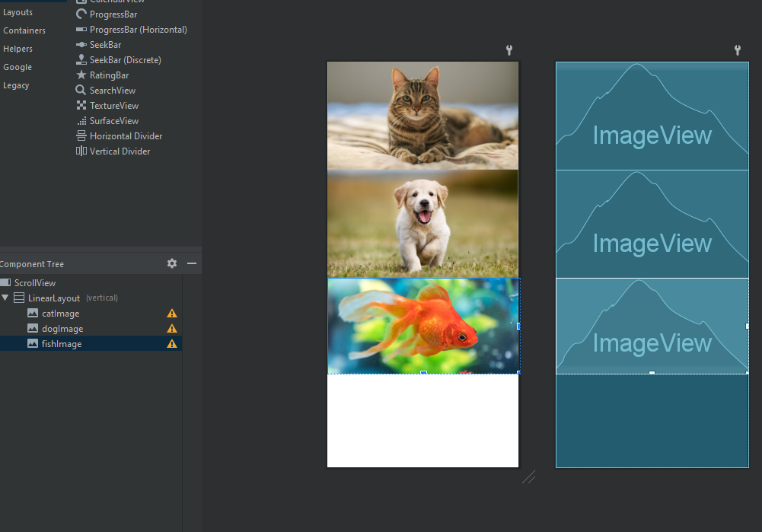Screen dimensions: 762x532
Task: Select dogImage in Component Tree
Action: pyautogui.click(x=62, y=329)
